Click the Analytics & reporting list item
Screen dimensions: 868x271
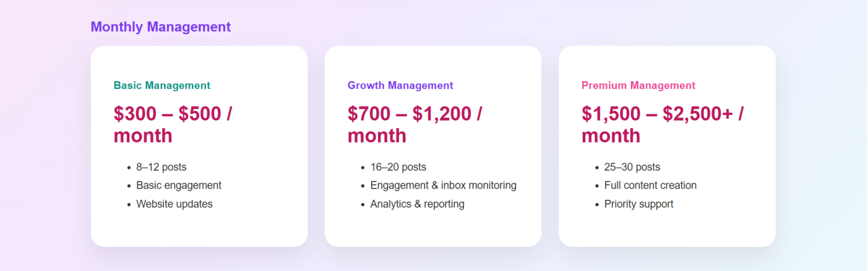click(x=417, y=204)
